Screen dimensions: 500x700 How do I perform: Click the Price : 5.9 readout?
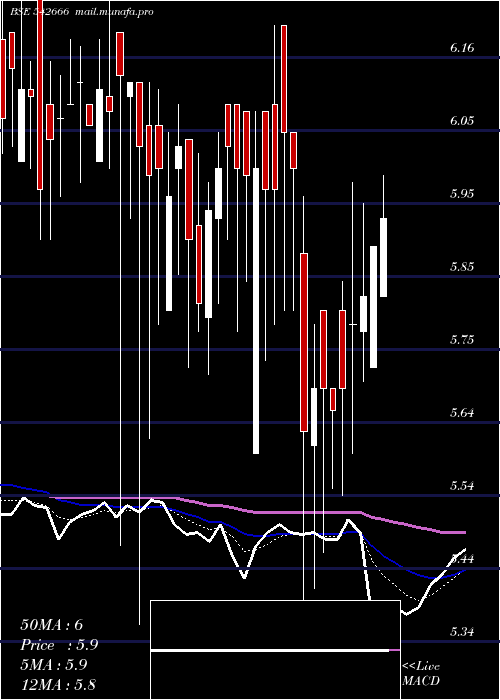59,645
